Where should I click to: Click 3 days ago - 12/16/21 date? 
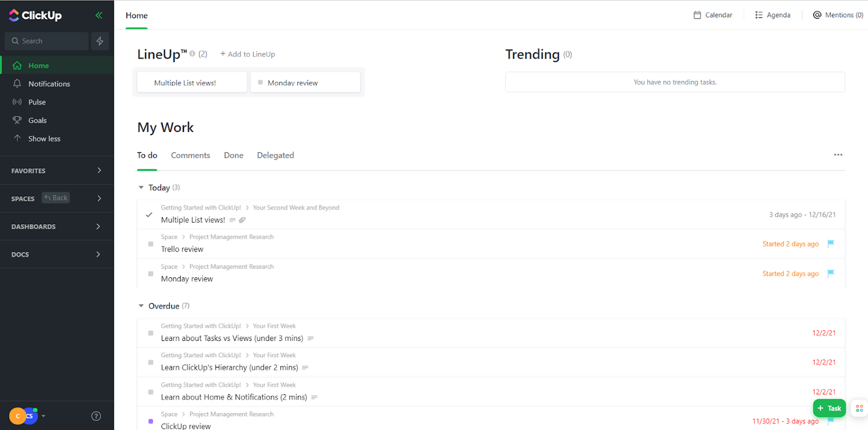pyautogui.click(x=802, y=214)
